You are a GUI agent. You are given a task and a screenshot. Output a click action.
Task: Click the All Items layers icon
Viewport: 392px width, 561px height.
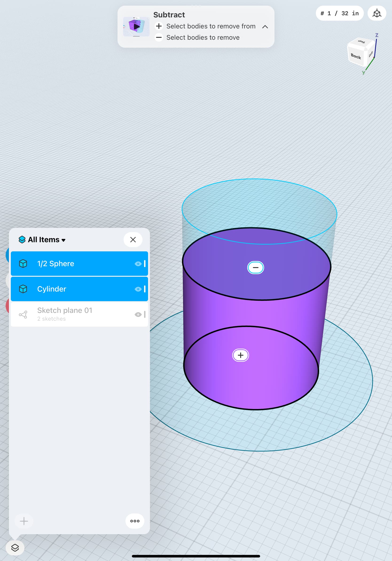point(22,240)
